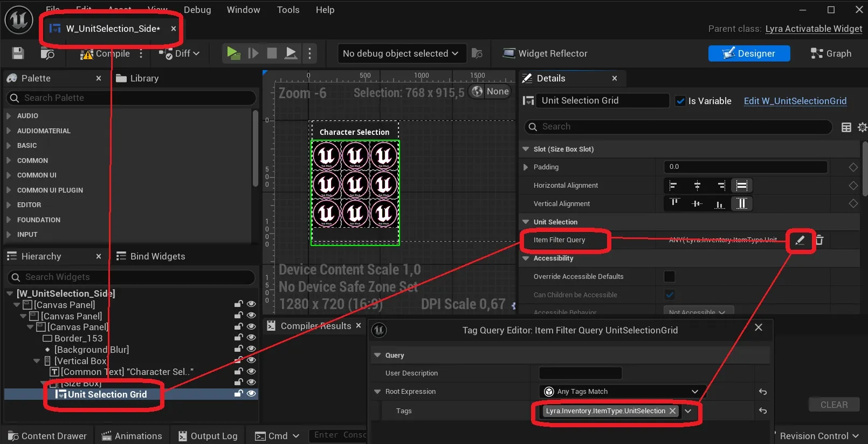This screenshot has height=444, width=868.
Task: Select the Background Blur widget in hierarchy
Action: coord(92,350)
